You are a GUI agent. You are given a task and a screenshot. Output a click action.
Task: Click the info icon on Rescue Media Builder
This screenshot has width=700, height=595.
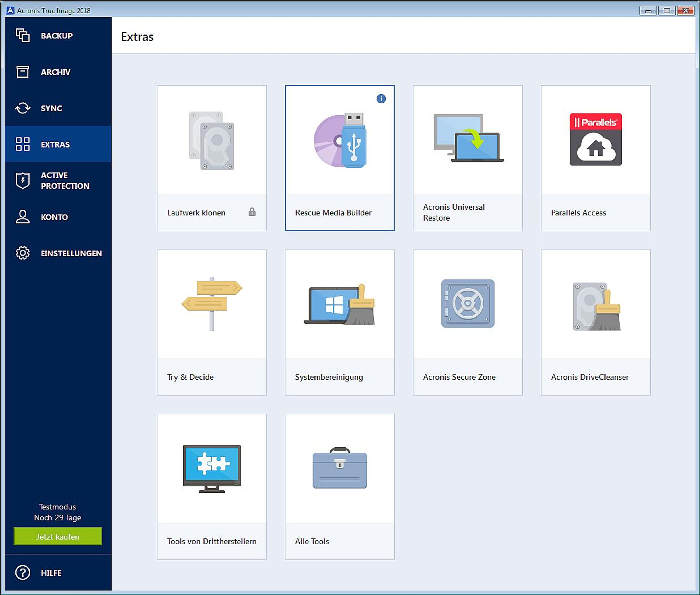pos(381,98)
